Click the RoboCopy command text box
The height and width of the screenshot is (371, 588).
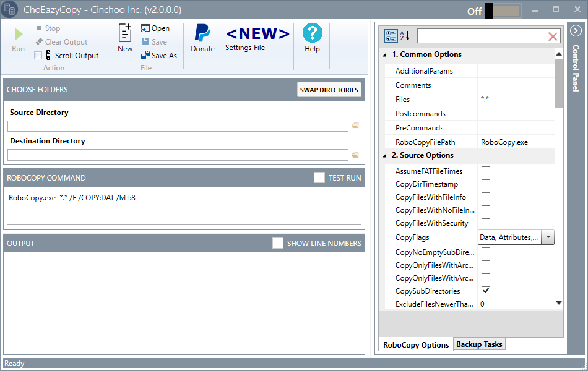184,208
